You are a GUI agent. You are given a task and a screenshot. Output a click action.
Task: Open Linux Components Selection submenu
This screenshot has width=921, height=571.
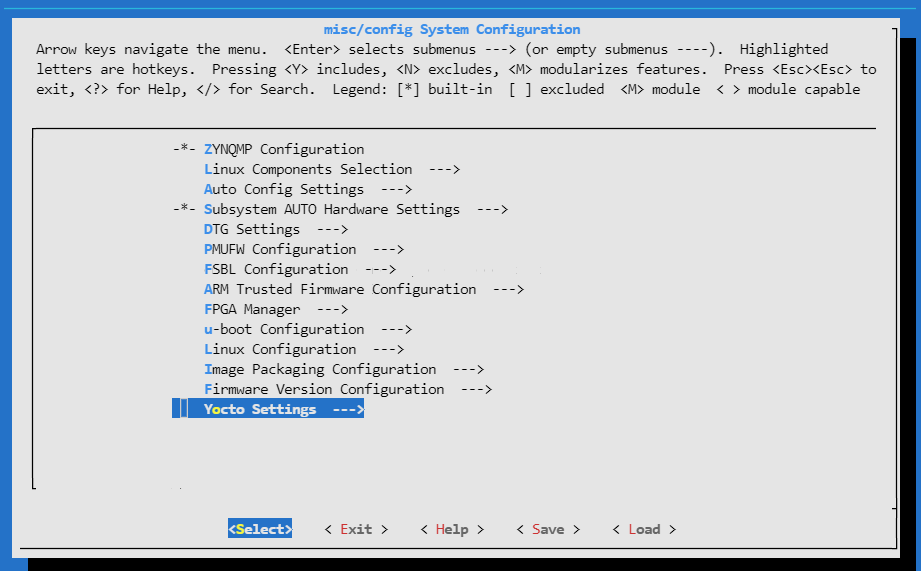[332, 169]
